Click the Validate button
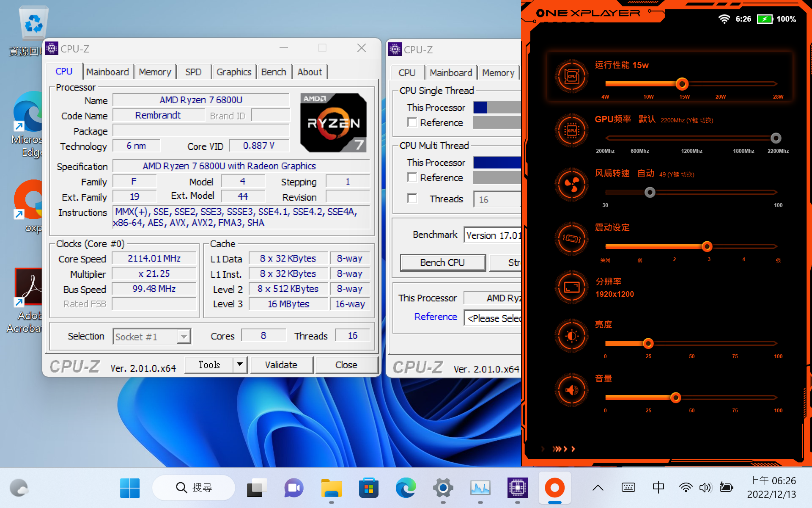 (x=281, y=364)
